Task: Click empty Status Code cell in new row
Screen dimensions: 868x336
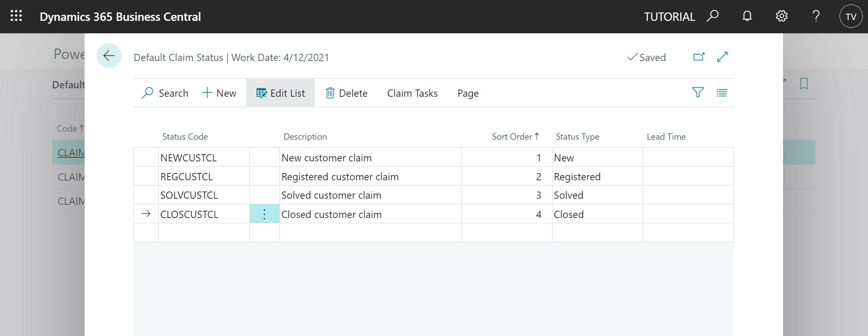Action: 204,232
